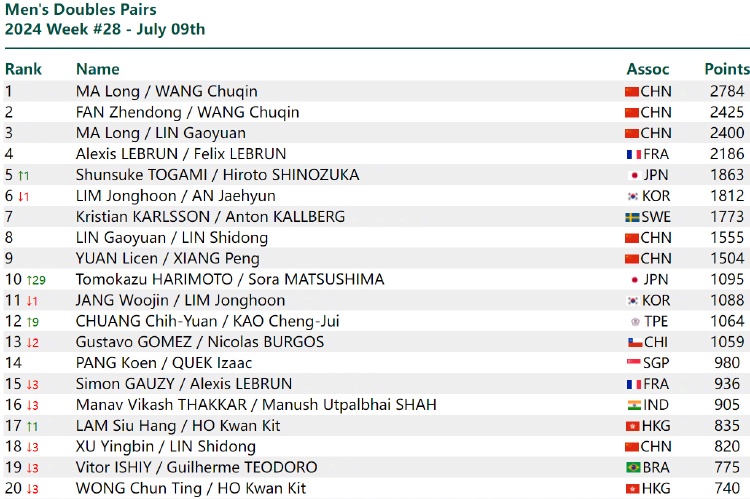
Task: Open the Tomokazu HARIMOTO / Sora MATSUSHIMA pair
Action: [x=230, y=279]
